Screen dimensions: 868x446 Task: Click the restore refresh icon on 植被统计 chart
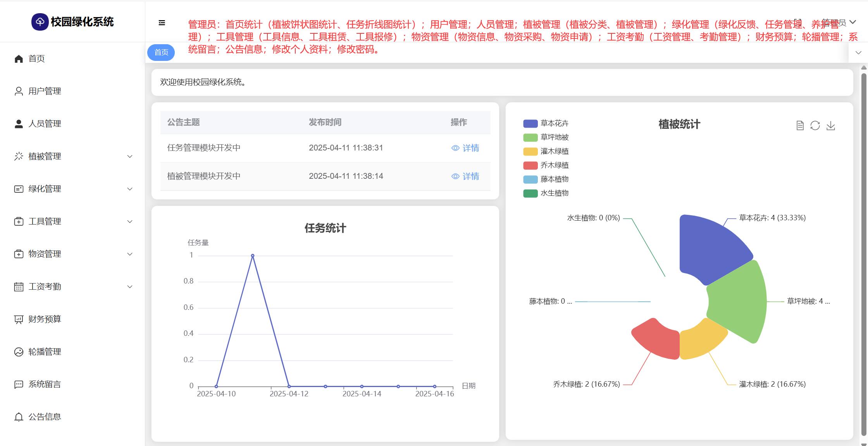[815, 126]
